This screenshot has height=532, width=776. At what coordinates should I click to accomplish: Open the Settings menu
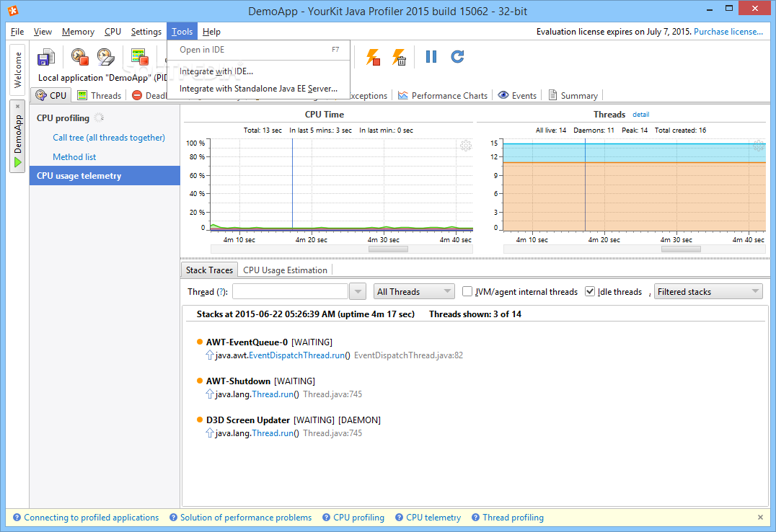146,32
